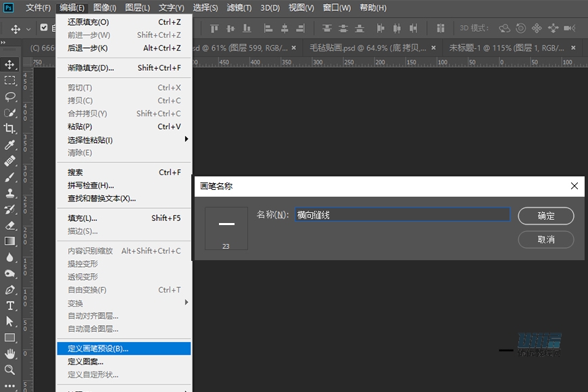
Task: Select the Type tool
Action: [9, 305]
